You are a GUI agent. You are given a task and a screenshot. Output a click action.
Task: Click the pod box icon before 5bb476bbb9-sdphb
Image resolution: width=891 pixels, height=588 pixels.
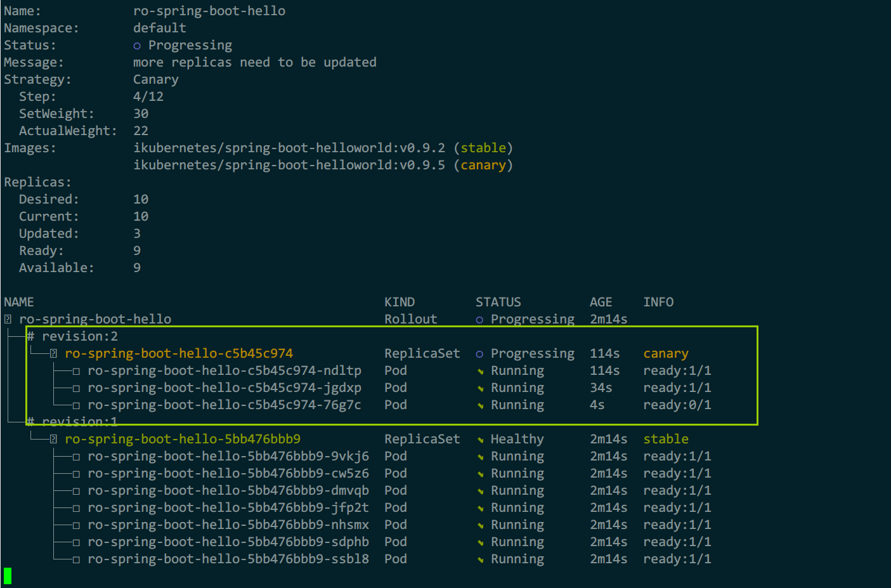76,542
